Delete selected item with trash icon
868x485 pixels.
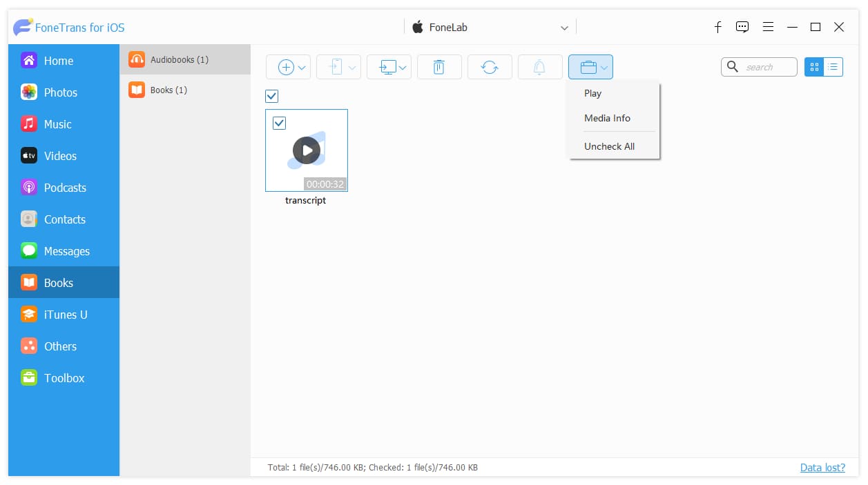tap(439, 67)
